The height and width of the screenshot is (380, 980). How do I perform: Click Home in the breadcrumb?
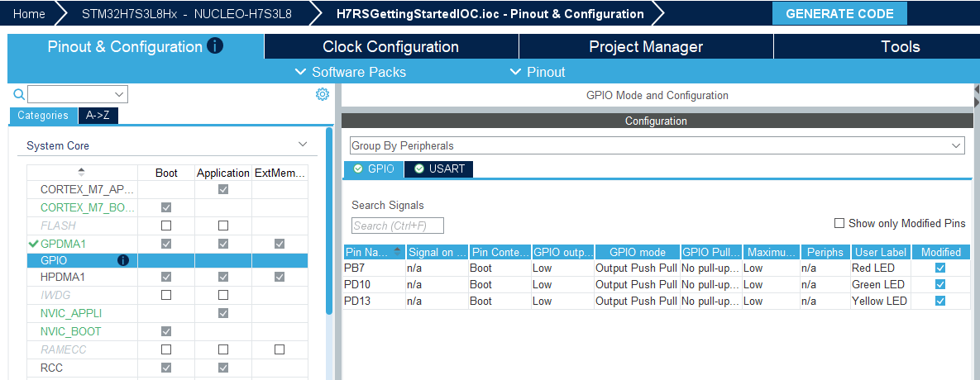point(29,14)
